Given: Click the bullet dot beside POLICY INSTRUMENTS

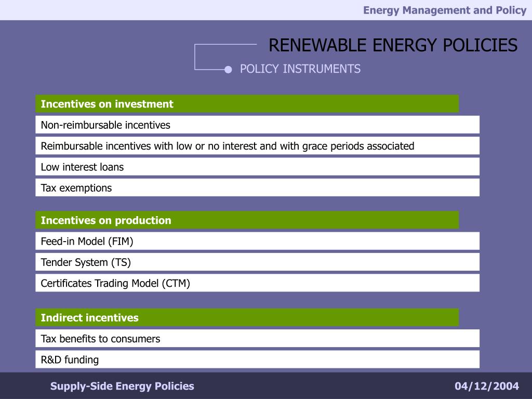Looking at the screenshot, I should click(x=228, y=70).
